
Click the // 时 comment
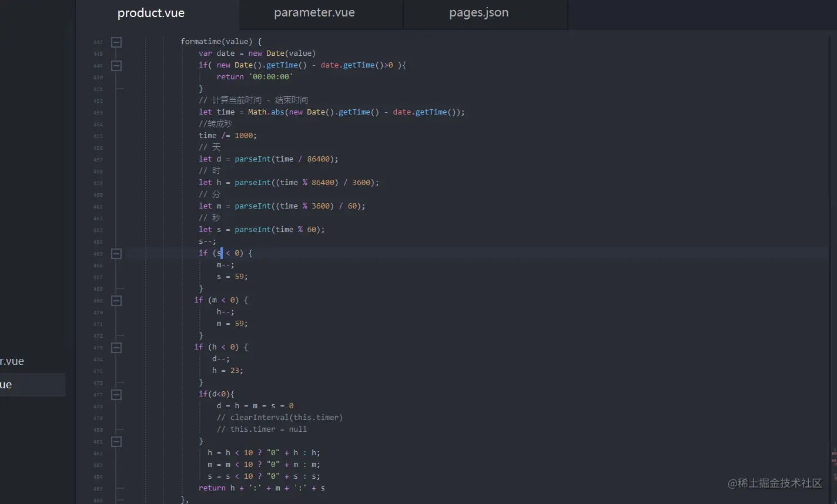click(x=209, y=171)
